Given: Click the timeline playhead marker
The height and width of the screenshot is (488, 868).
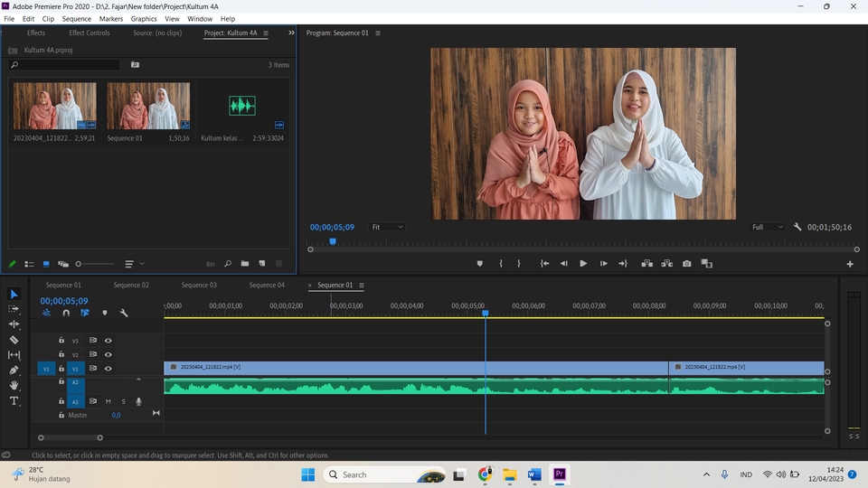Looking at the screenshot, I should tap(486, 314).
